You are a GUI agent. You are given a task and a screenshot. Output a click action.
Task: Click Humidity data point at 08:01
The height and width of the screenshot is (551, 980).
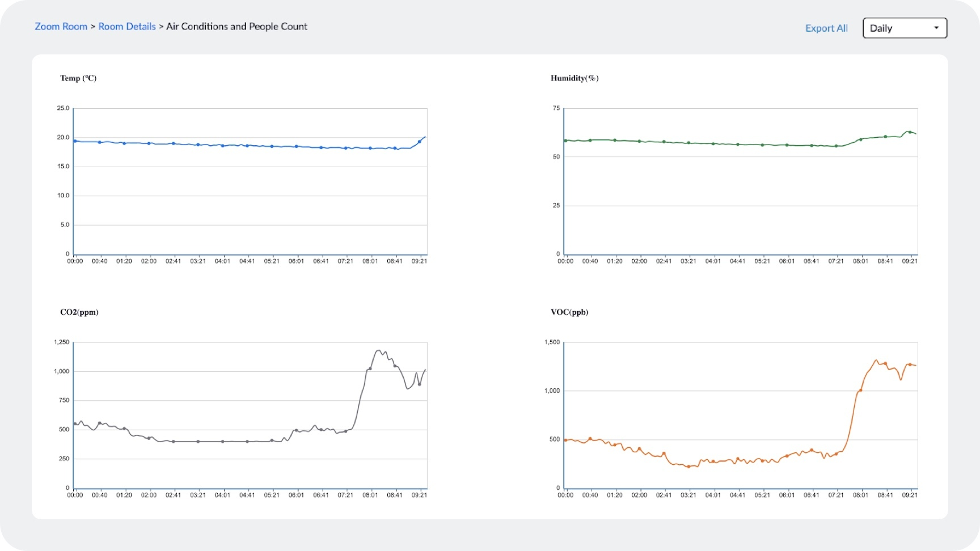[x=861, y=139]
